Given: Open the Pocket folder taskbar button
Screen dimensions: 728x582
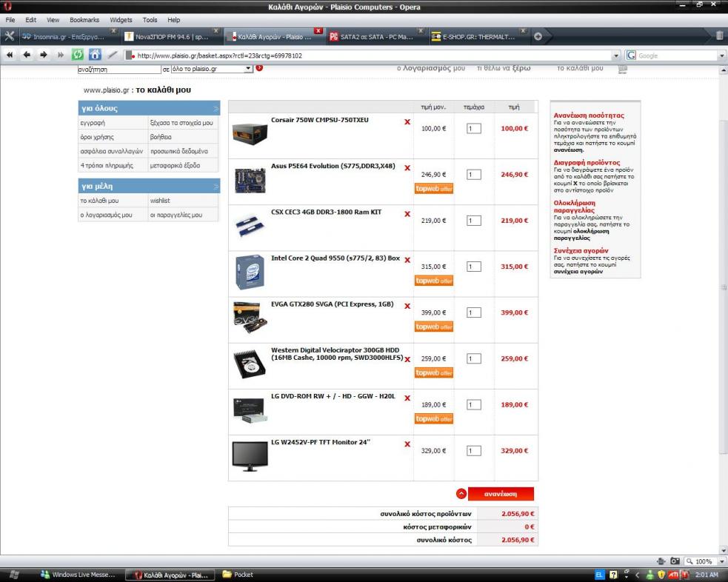Looking at the screenshot, I should 238,575.
